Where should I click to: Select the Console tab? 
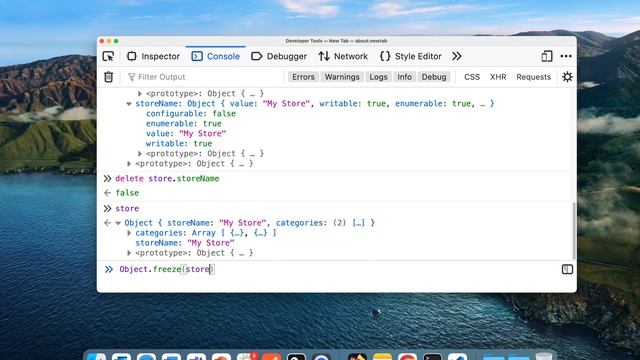[x=216, y=56]
